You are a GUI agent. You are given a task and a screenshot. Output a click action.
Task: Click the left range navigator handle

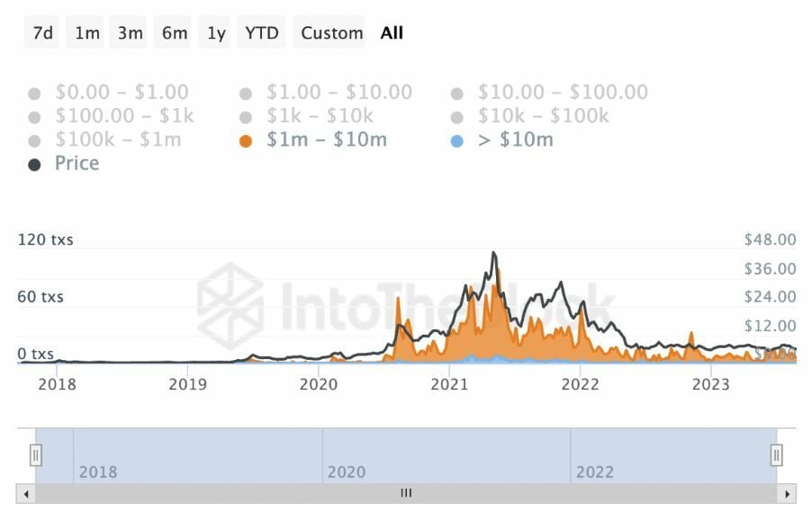pos(36,455)
